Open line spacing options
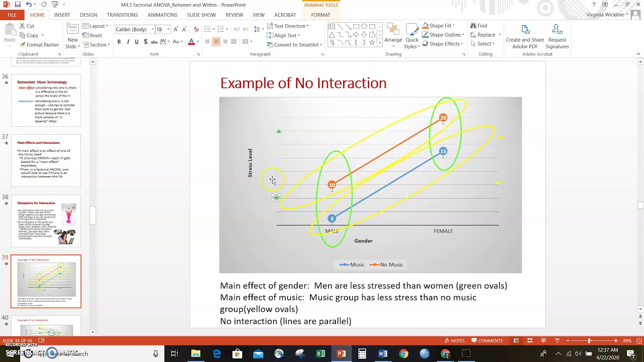 click(x=259, y=29)
